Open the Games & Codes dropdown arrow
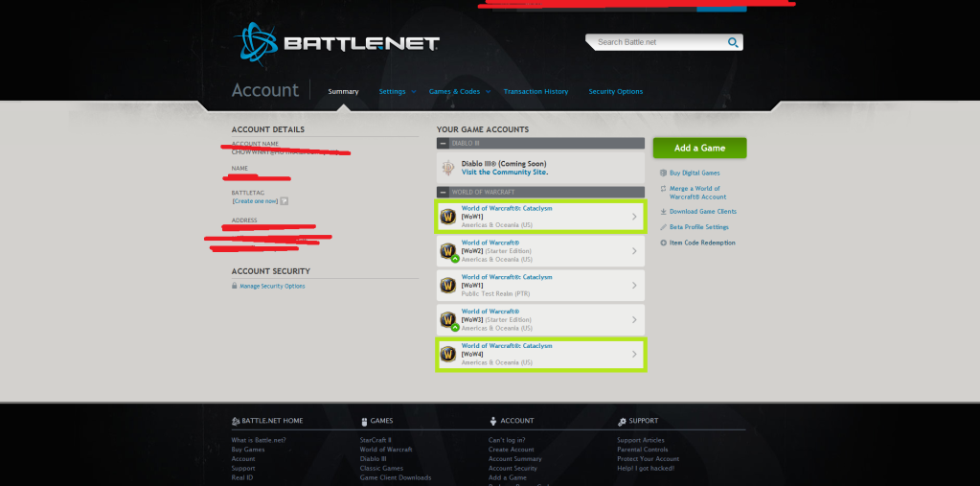980x486 pixels. tap(489, 92)
